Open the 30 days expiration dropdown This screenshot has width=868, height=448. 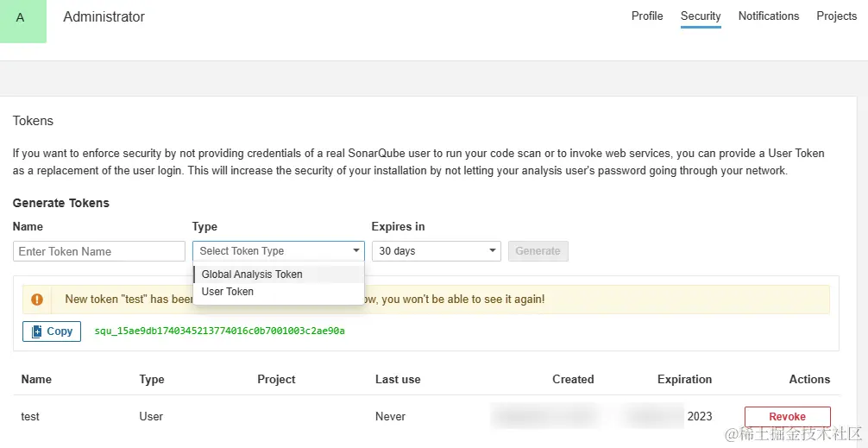tap(437, 251)
